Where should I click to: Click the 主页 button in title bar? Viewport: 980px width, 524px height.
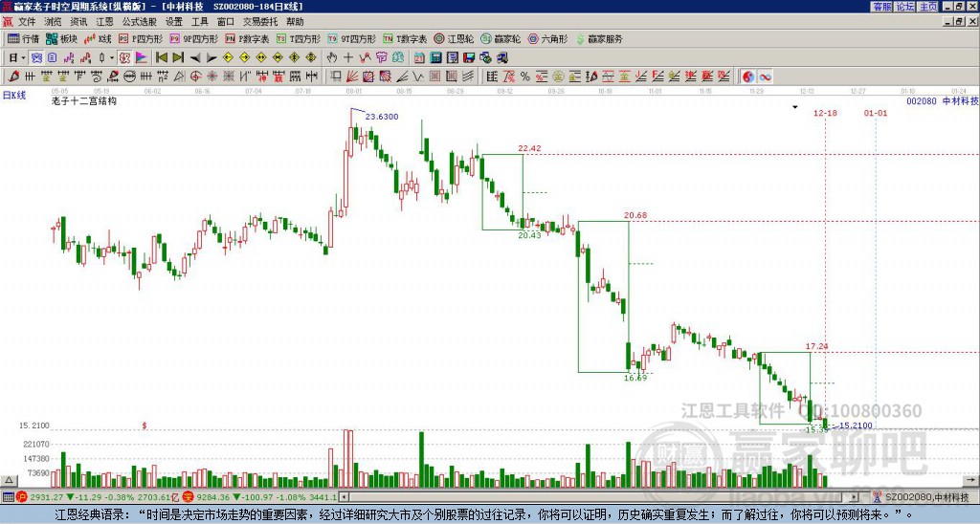tap(927, 7)
